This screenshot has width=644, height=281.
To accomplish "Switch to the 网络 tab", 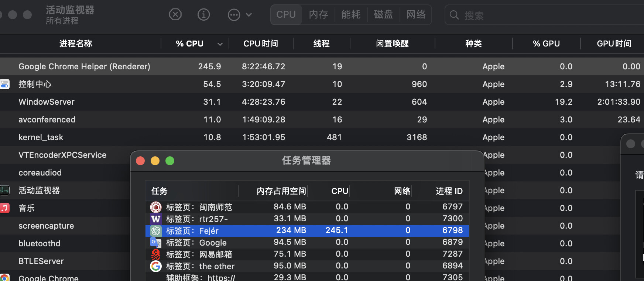I will click(416, 15).
